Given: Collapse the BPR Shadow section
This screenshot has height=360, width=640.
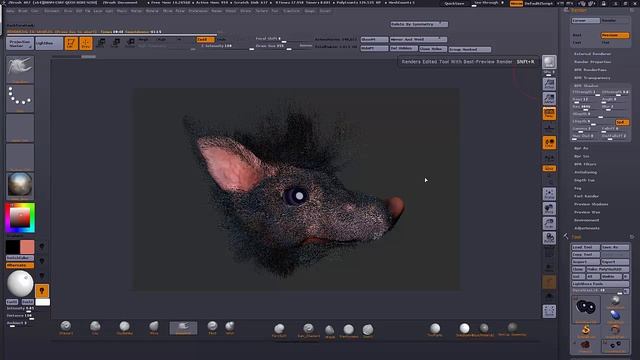Looking at the screenshot, I should point(586,86).
